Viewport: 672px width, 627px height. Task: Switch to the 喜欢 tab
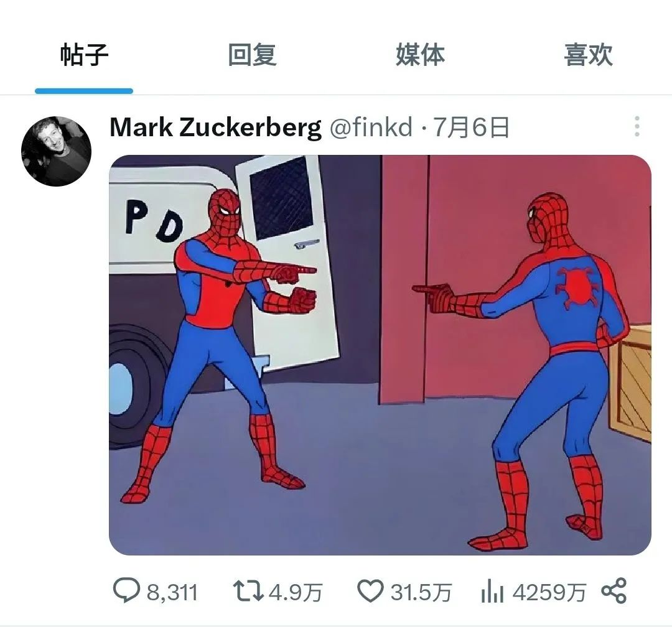588,55
